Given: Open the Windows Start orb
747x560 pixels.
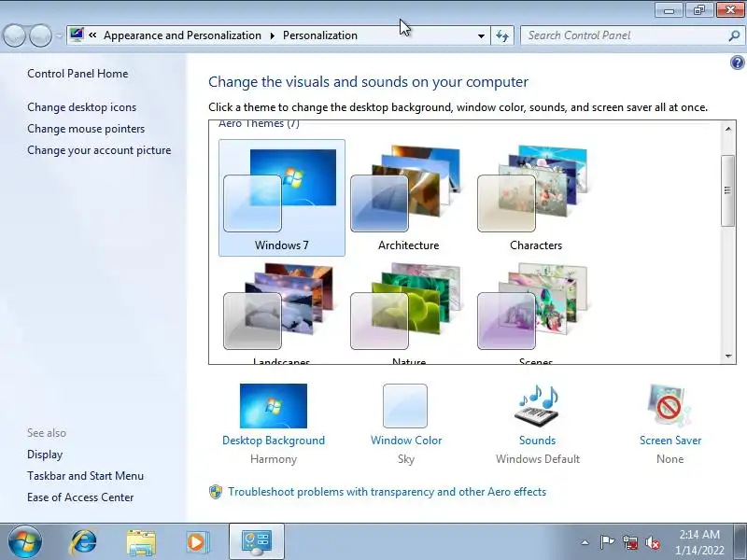Looking at the screenshot, I should click(x=25, y=542).
